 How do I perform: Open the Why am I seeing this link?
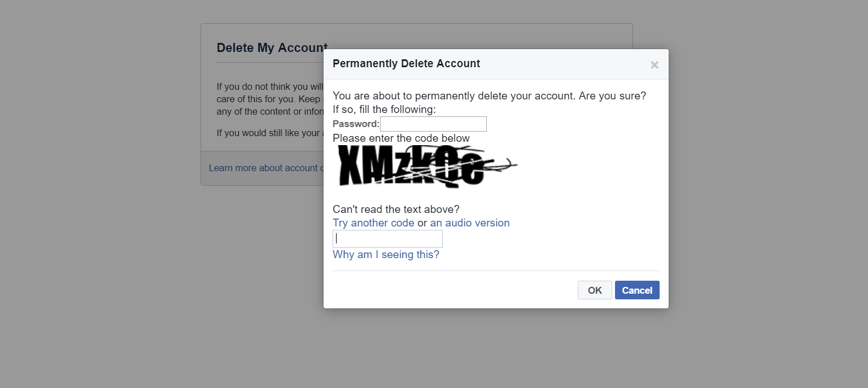coord(386,255)
